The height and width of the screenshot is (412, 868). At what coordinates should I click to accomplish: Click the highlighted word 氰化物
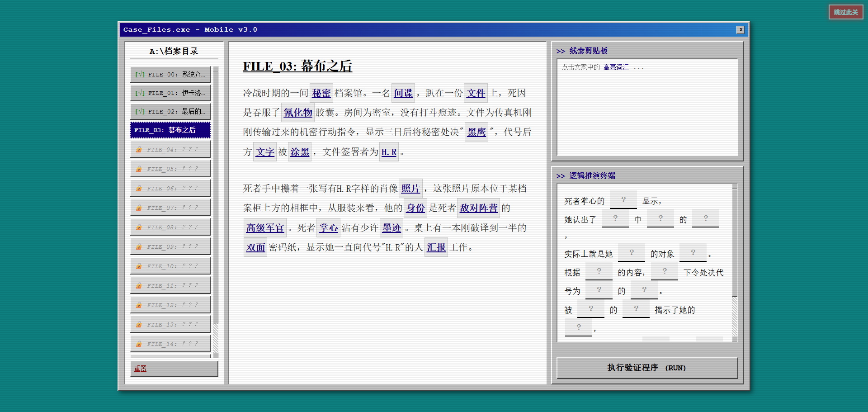pyautogui.click(x=298, y=113)
